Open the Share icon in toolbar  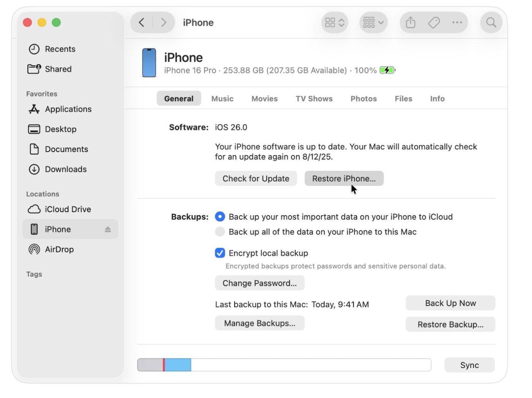[410, 23]
